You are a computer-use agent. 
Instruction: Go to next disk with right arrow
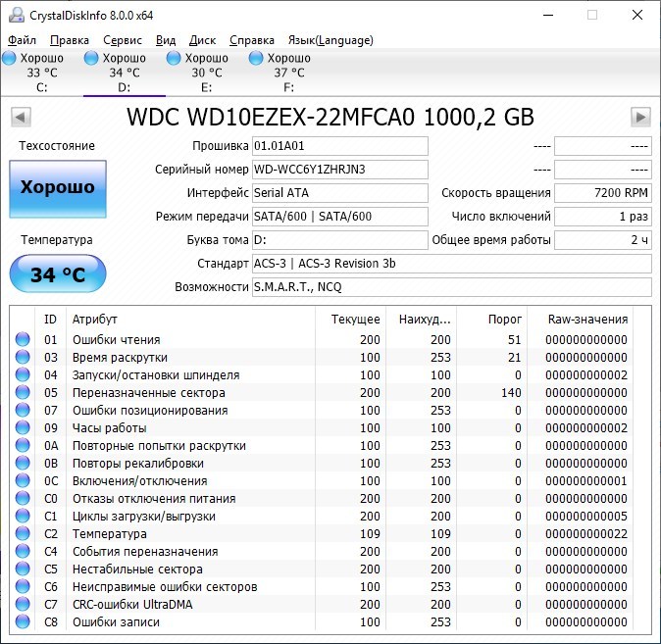click(640, 118)
